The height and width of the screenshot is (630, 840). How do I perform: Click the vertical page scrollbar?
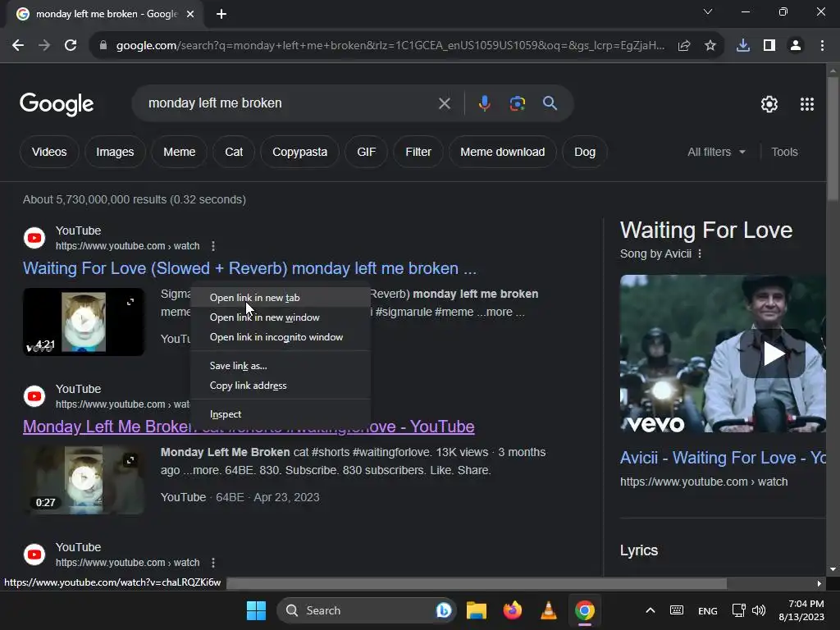point(832,139)
